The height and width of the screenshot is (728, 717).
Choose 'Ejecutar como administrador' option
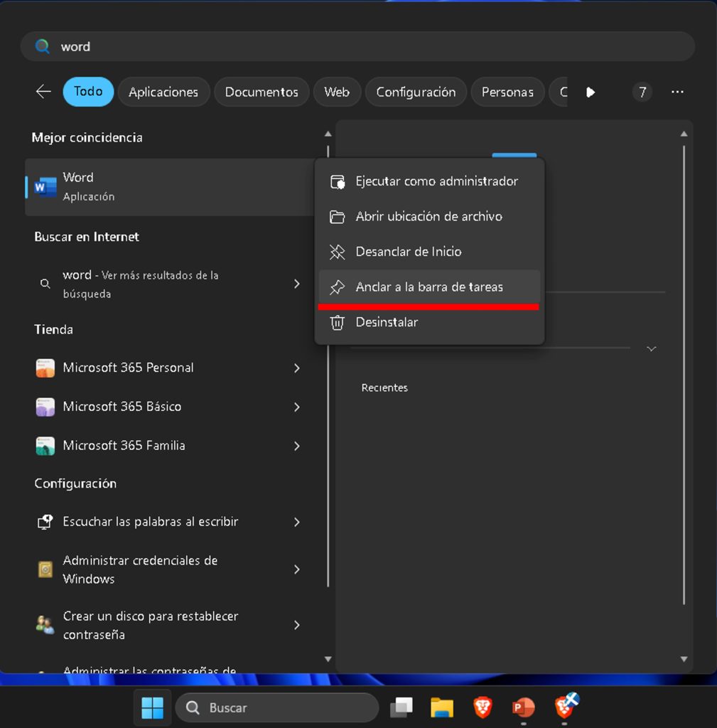[436, 181]
